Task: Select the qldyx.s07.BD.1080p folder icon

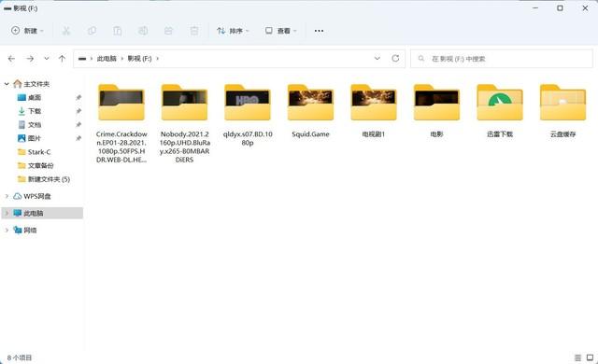Action: coord(248,103)
